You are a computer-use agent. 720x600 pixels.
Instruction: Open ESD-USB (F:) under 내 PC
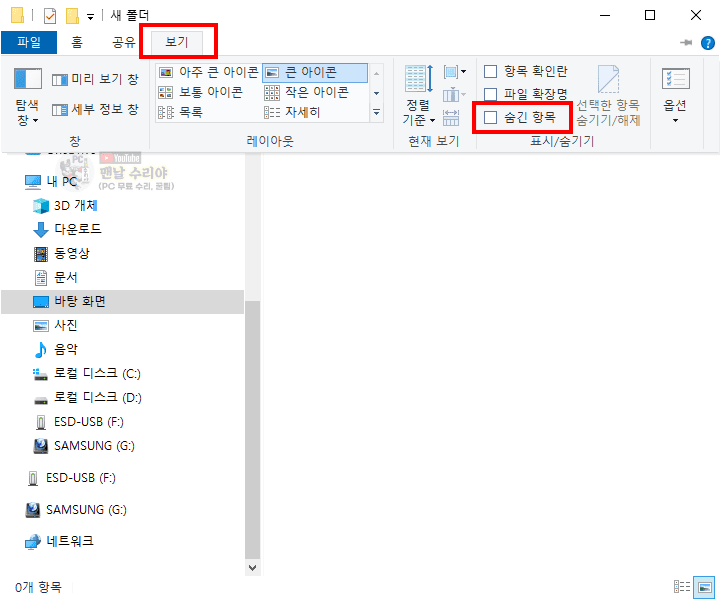pos(79,422)
